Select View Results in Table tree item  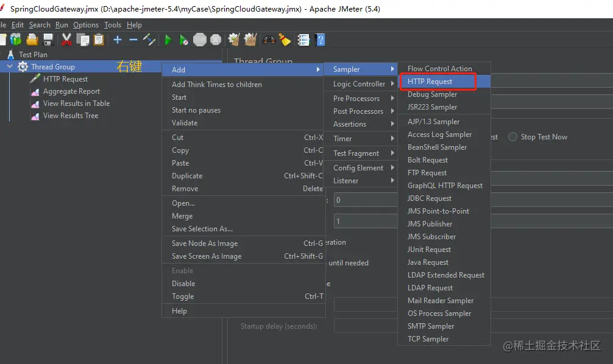coord(76,103)
